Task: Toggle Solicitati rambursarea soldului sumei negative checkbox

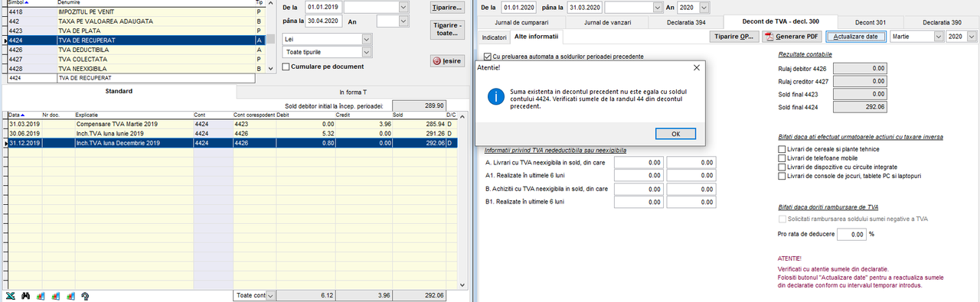Action: point(782,219)
